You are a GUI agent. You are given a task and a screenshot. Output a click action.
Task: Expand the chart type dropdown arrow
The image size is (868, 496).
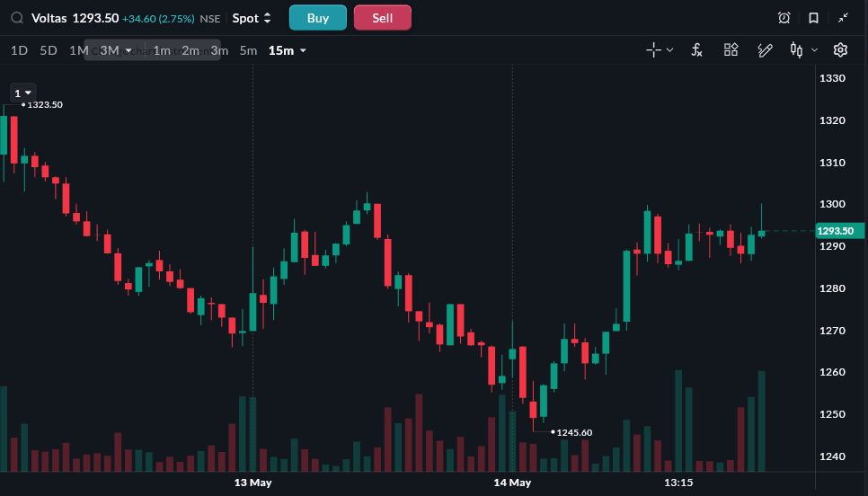pyautogui.click(x=814, y=49)
